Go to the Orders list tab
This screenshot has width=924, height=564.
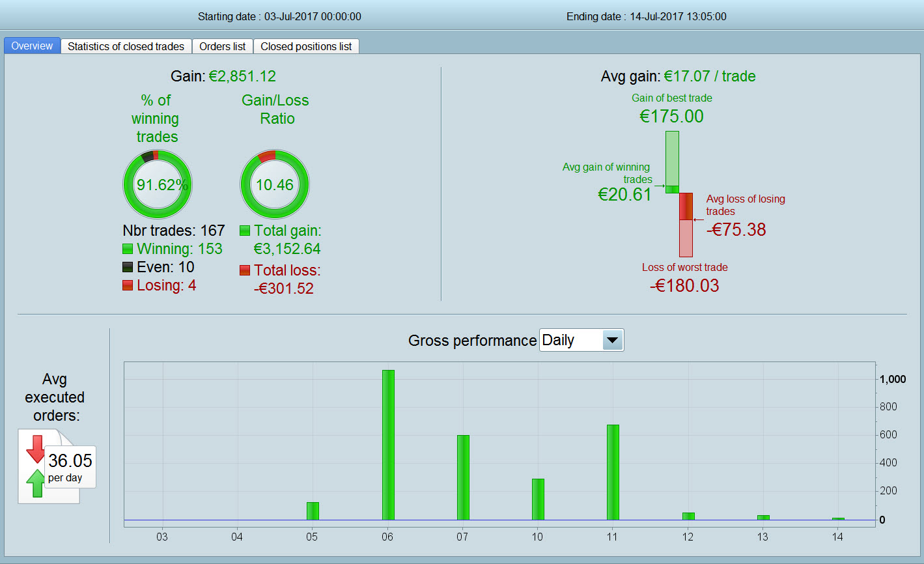tap(223, 46)
